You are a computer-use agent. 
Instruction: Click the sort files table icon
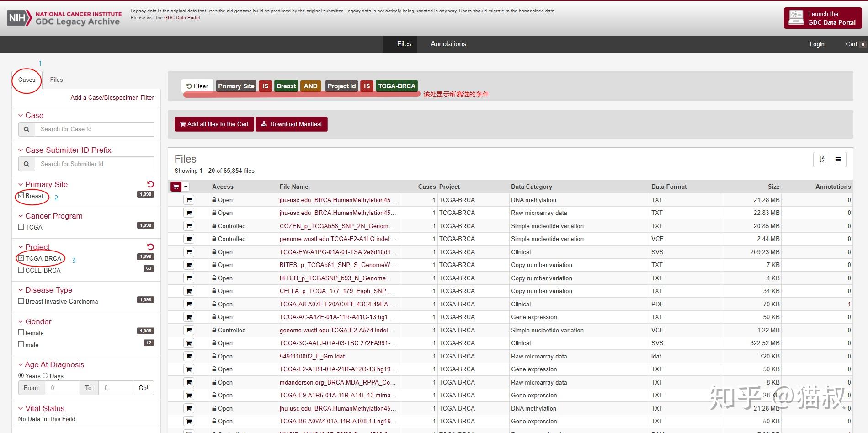pyautogui.click(x=822, y=160)
